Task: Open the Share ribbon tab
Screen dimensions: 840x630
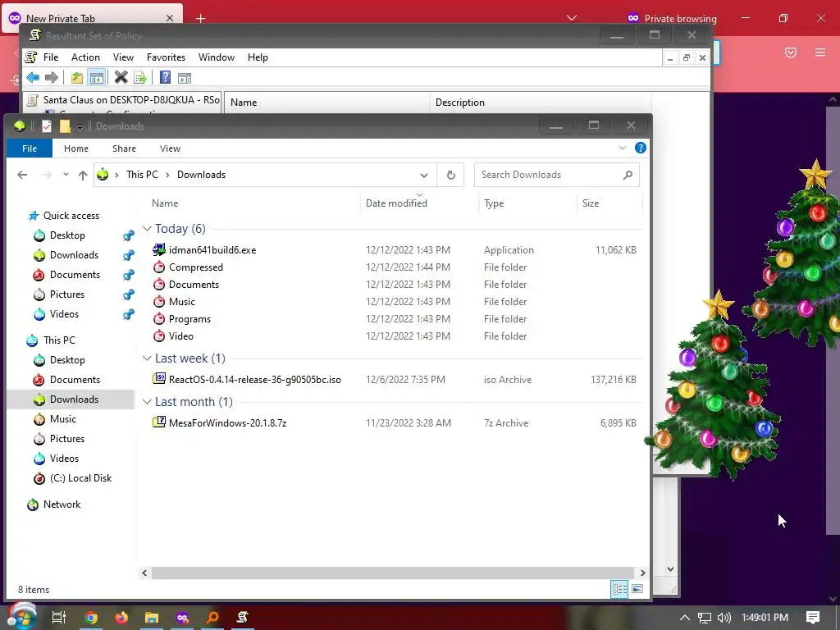Action: click(x=124, y=148)
